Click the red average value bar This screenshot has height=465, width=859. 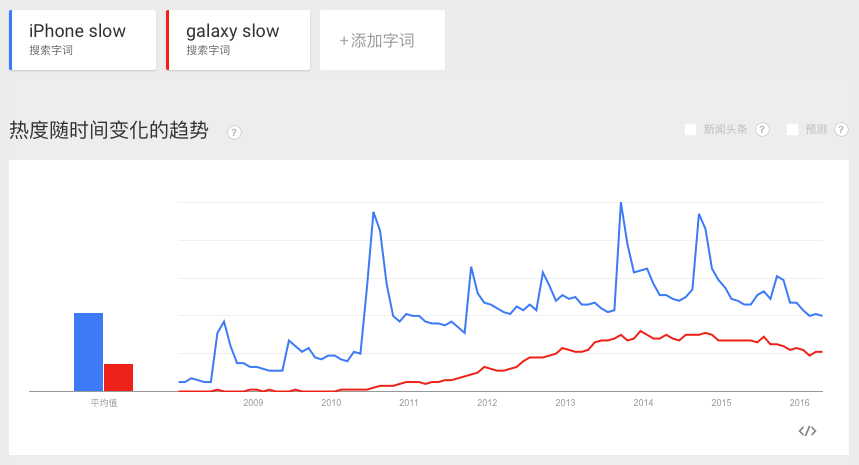pyautogui.click(x=118, y=377)
